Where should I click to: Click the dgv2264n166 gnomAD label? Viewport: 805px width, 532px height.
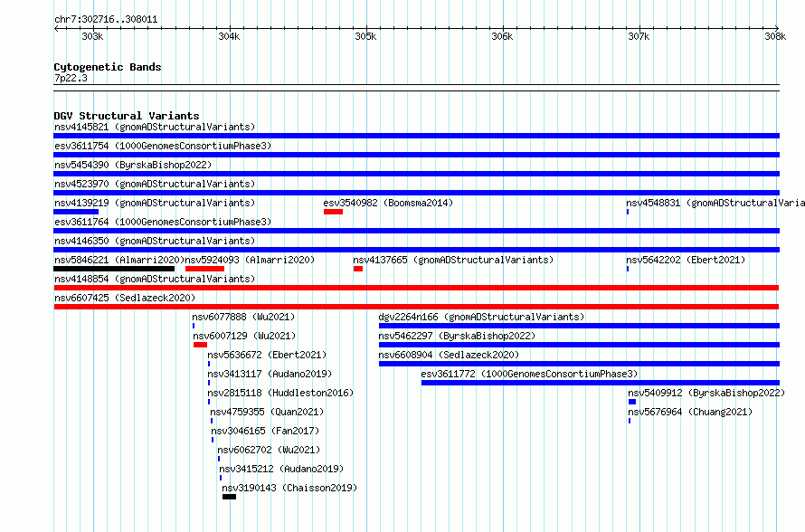point(481,317)
